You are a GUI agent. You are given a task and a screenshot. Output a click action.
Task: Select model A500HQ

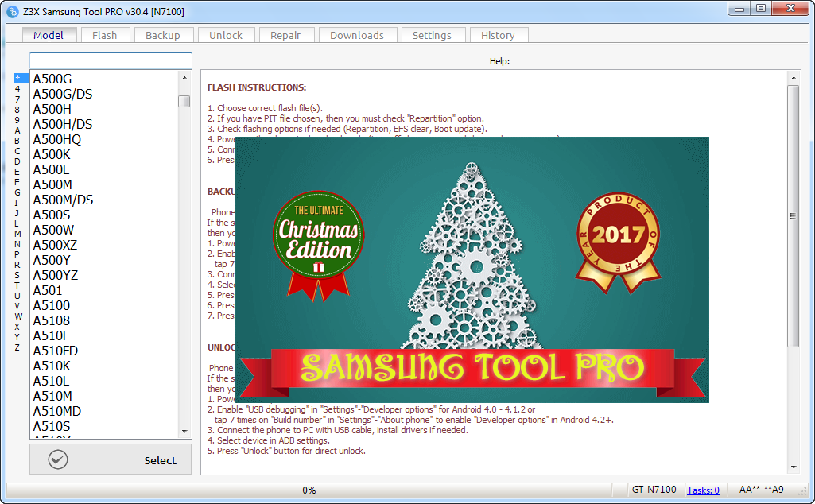click(57, 139)
